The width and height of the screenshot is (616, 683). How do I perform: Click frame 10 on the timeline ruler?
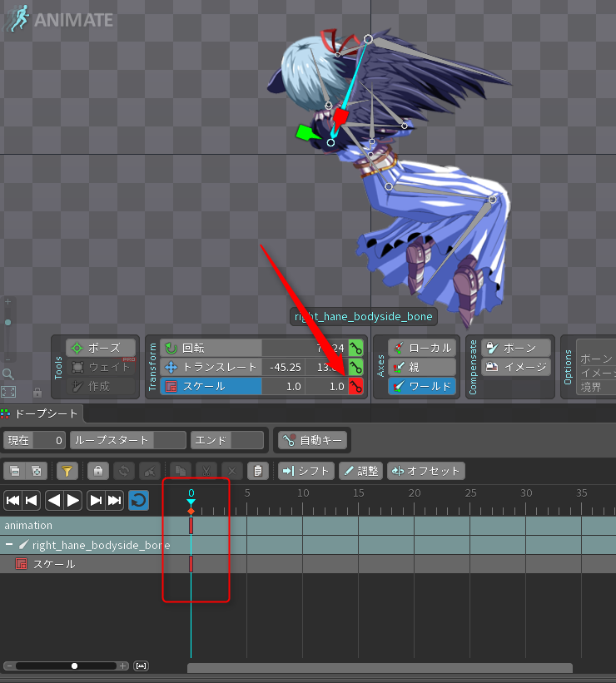tap(303, 493)
